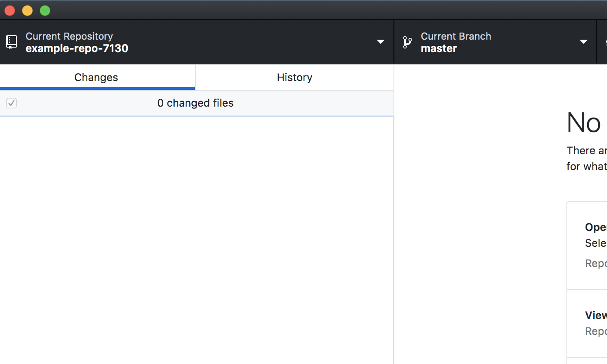Click the empty changed files list area
Screen dimensions: 607x364
(x=196, y=238)
